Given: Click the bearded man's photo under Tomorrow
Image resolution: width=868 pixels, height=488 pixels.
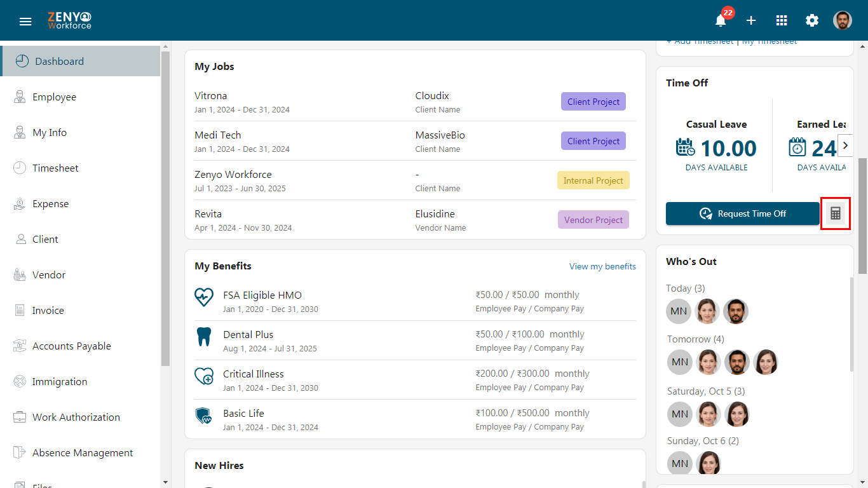Looking at the screenshot, I should (737, 362).
